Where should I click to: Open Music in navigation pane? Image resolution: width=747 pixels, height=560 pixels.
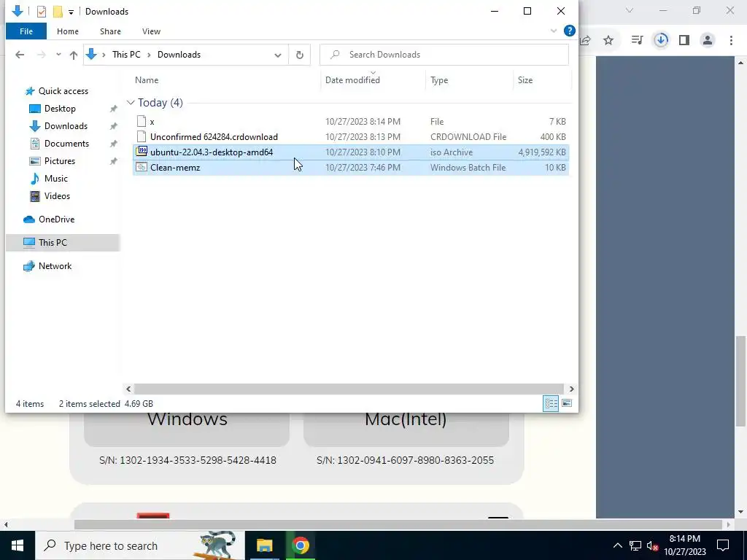(55, 179)
